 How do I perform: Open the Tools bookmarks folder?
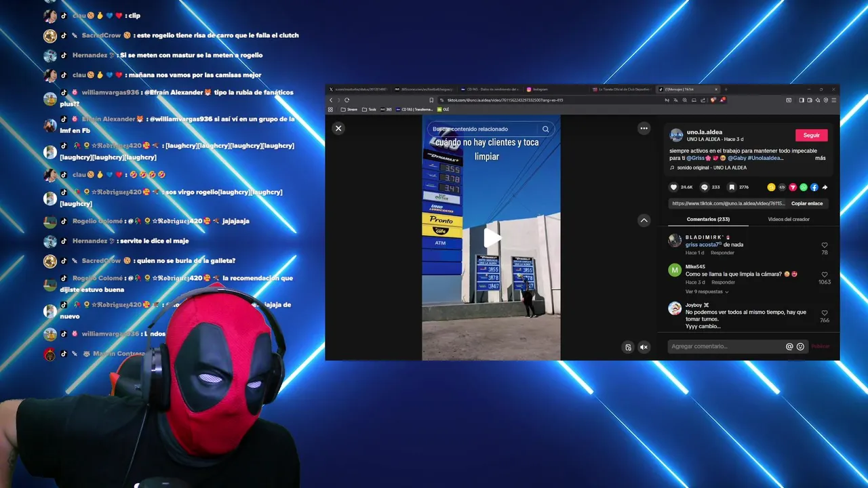370,109
